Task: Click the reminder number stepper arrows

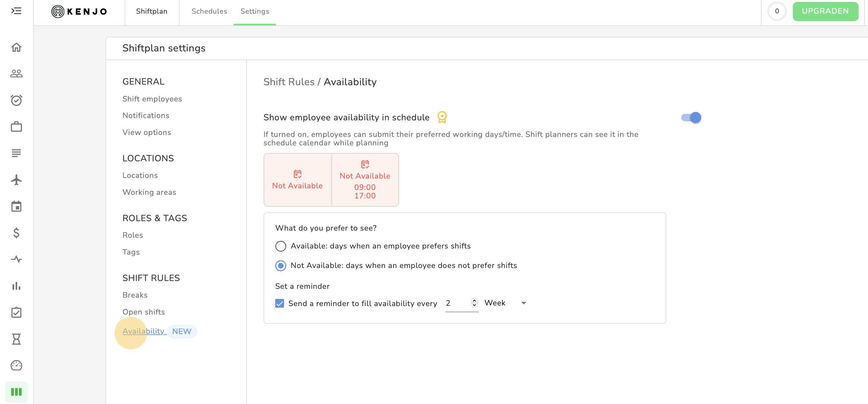Action: 474,303
